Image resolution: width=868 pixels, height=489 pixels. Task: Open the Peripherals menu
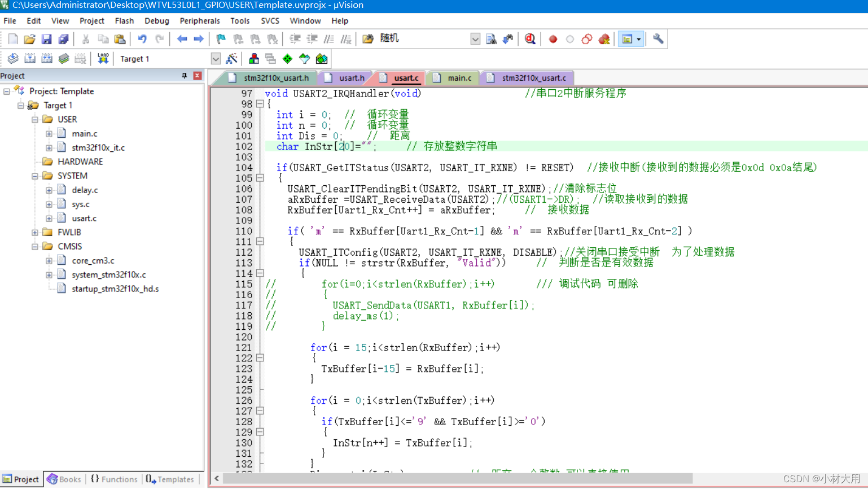[x=200, y=21]
